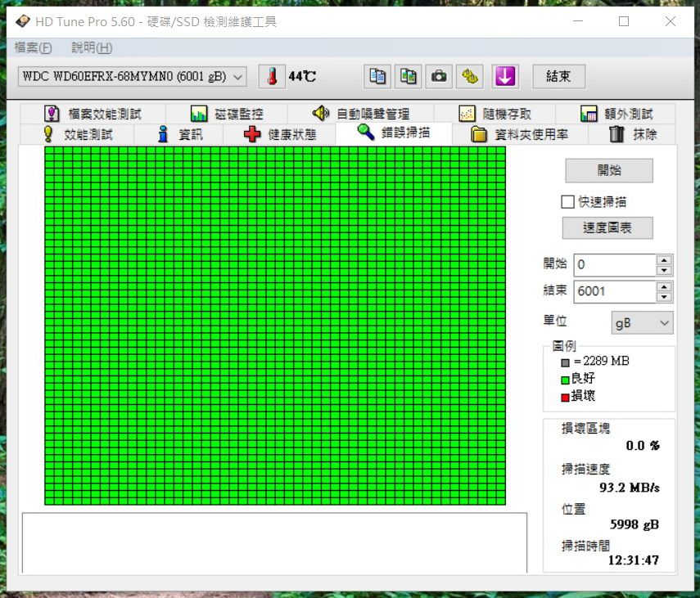700x598 pixels.
Task: Switch to the 隨機存取 tab
Action: point(495,114)
